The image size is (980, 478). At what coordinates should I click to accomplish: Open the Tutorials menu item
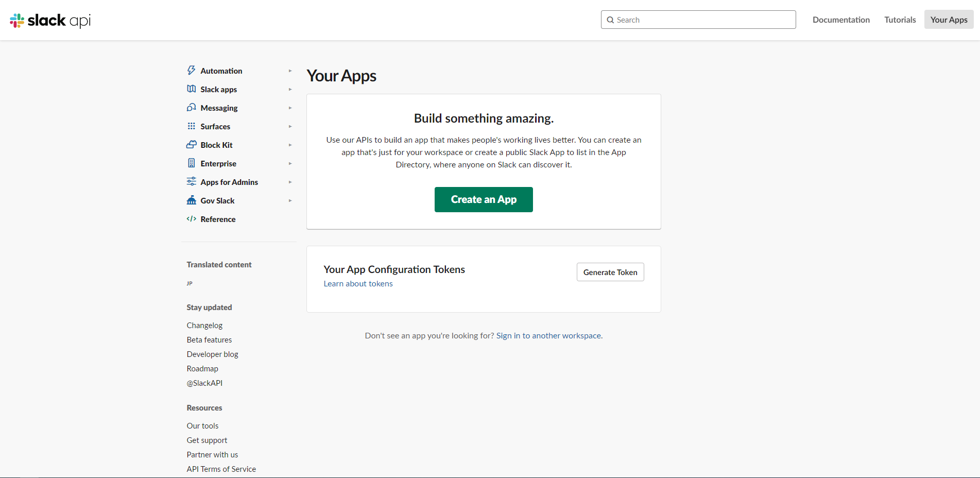tap(900, 20)
